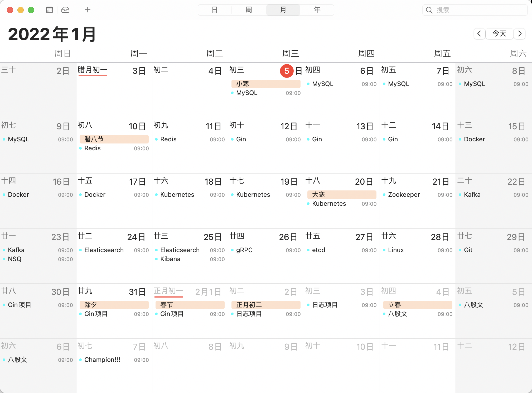The image size is (532, 393).
Task: Click the magnifying glass search icon
Action: coord(429,10)
